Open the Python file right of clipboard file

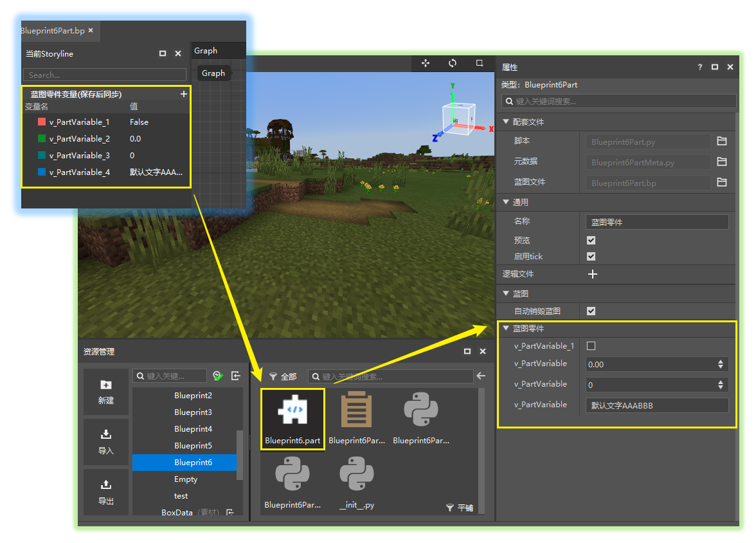421,409
